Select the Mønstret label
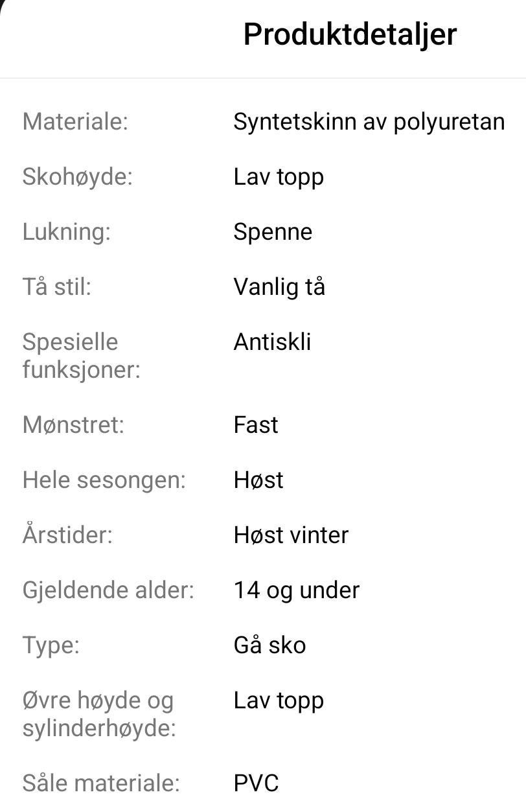The width and height of the screenshot is (526, 812). click(x=73, y=425)
